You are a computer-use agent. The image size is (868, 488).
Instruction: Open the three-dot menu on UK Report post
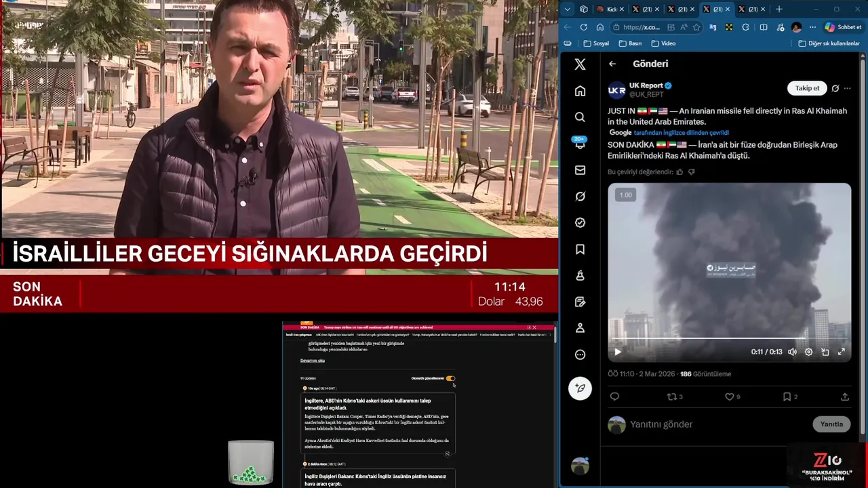[847, 88]
